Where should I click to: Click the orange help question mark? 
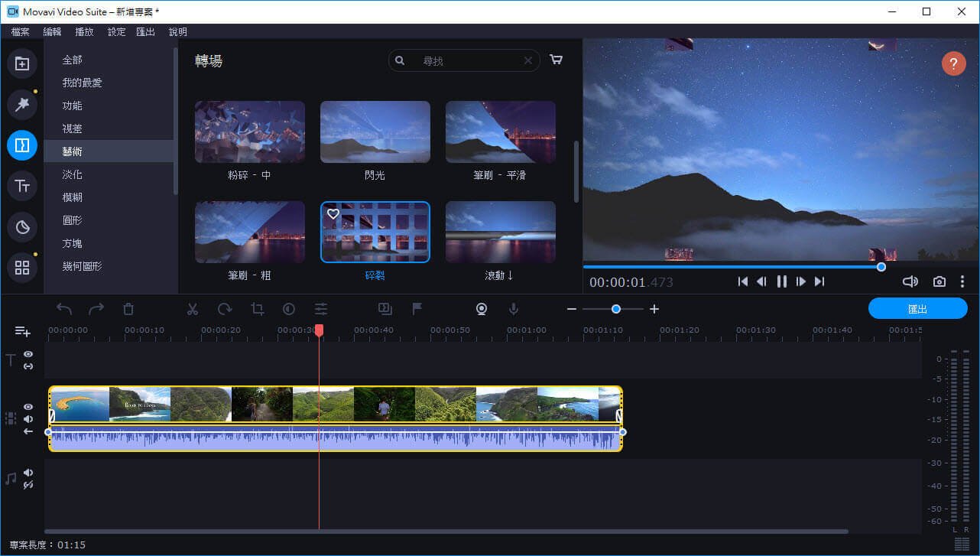[953, 63]
